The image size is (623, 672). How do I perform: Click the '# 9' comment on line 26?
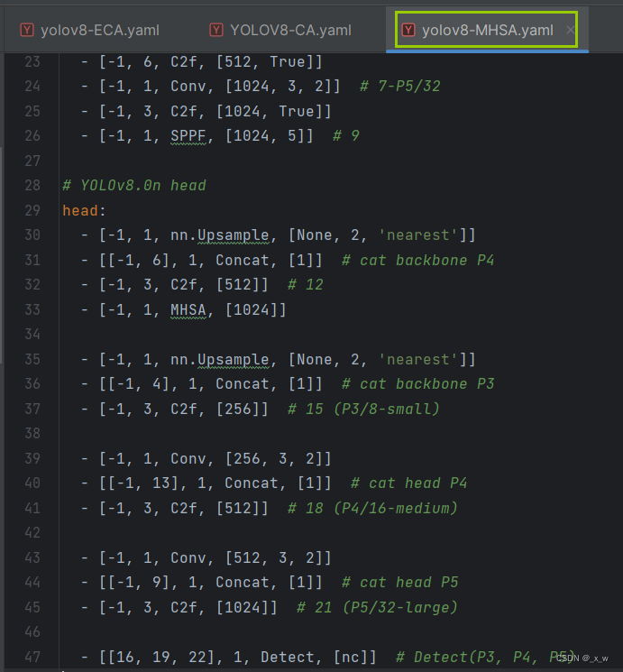click(346, 136)
